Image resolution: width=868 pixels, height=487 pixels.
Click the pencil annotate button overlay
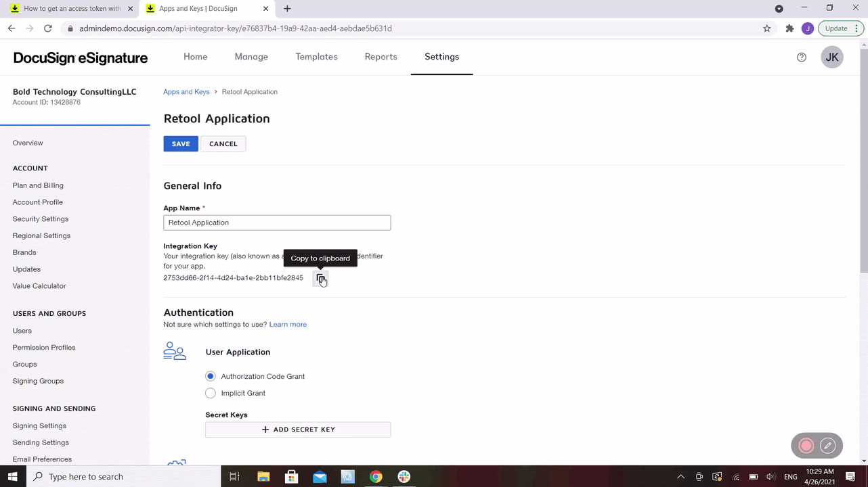click(827, 446)
